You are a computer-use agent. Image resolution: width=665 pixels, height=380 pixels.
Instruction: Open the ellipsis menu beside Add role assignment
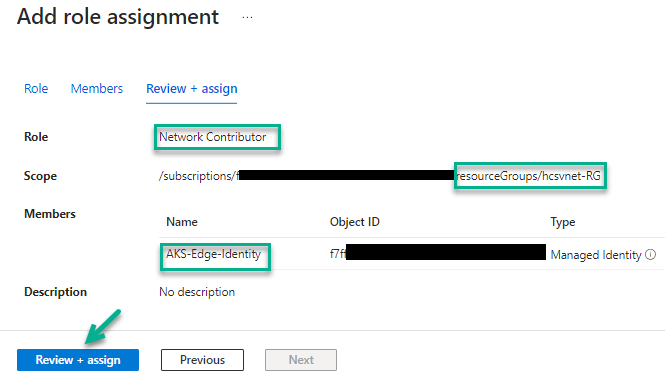tap(247, 18)
